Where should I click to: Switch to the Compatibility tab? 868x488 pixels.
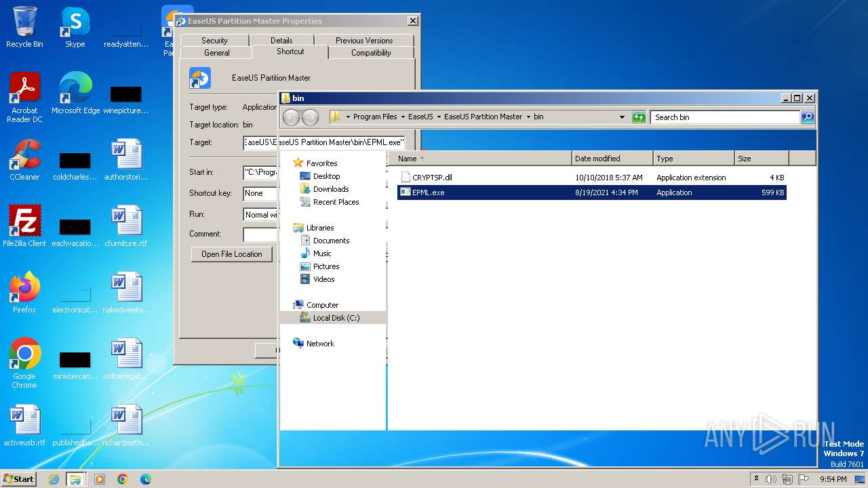pos(371,53)
